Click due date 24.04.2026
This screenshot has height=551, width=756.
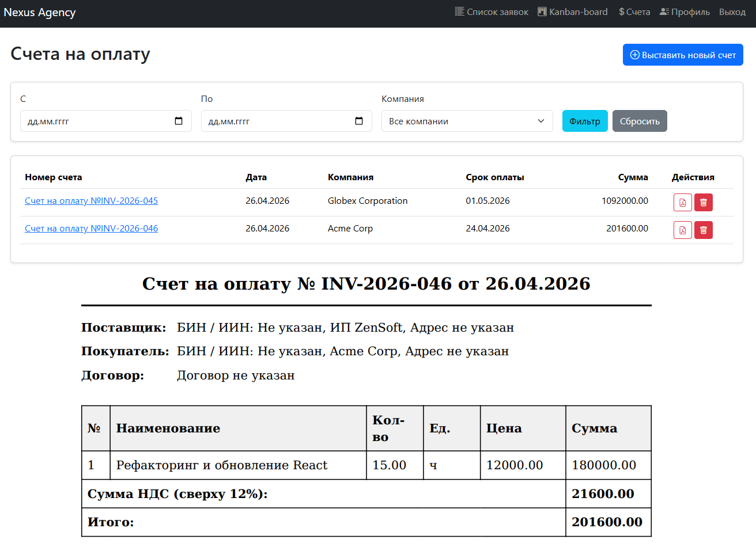click(487, 228)
